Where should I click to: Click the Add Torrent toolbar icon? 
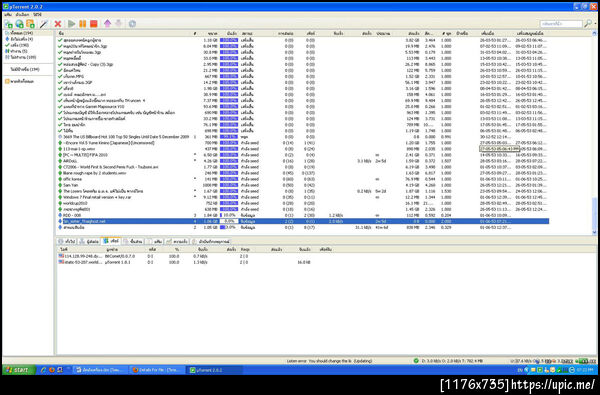8,24
